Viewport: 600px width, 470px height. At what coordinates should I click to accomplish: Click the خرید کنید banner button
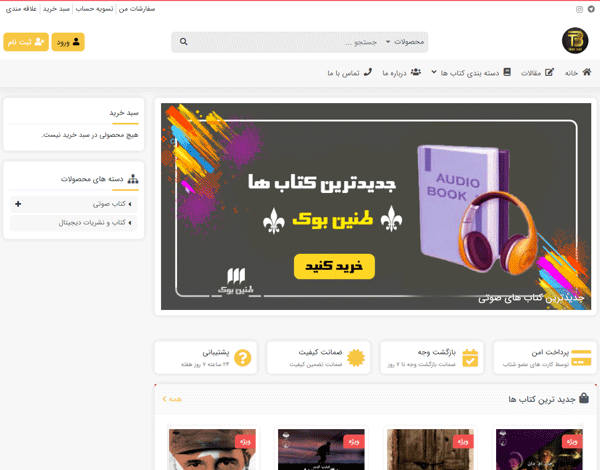334,266
